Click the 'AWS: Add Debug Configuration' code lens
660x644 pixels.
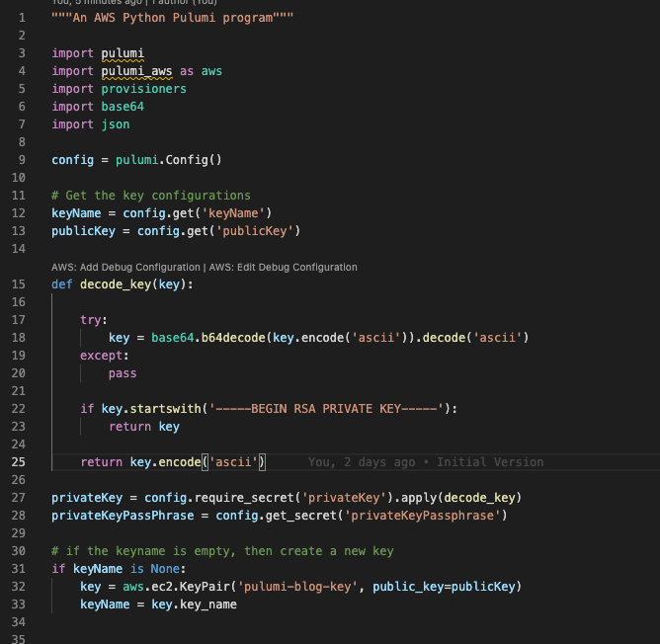coord(125,268)
